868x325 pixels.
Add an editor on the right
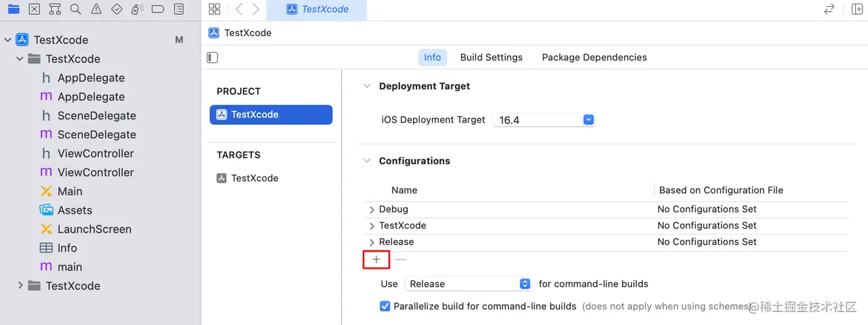[857, 9]
